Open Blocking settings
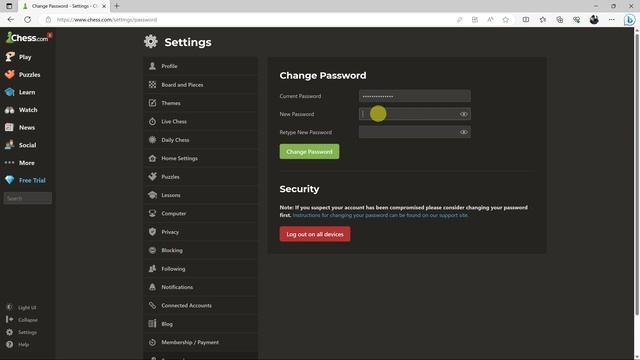 [200, 250]
